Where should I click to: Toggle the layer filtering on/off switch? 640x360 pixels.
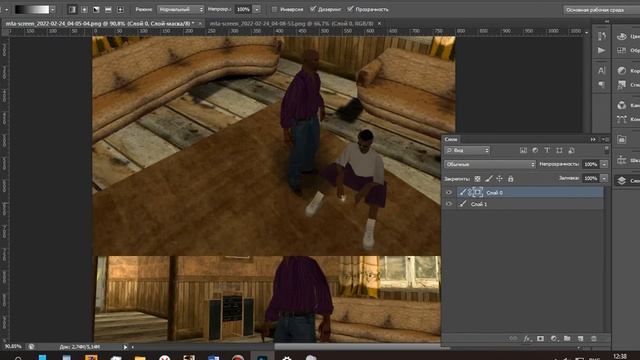(x=607, y=150)
